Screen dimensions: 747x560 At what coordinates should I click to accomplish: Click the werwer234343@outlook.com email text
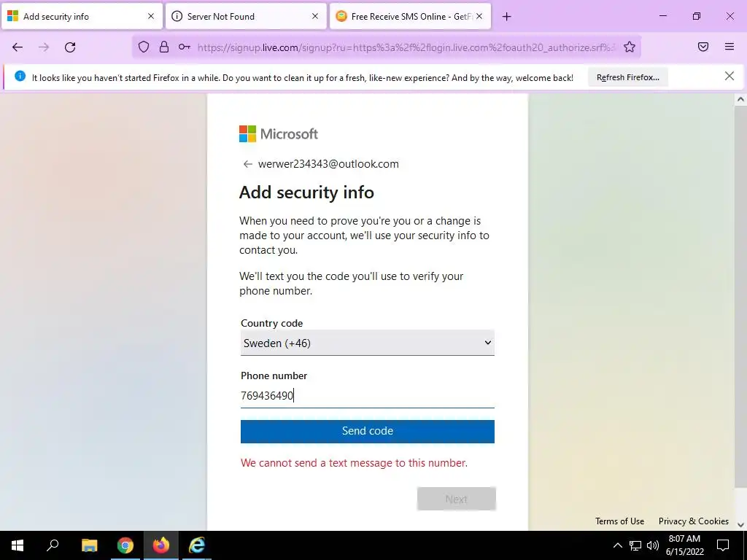(x=328, y=164)
